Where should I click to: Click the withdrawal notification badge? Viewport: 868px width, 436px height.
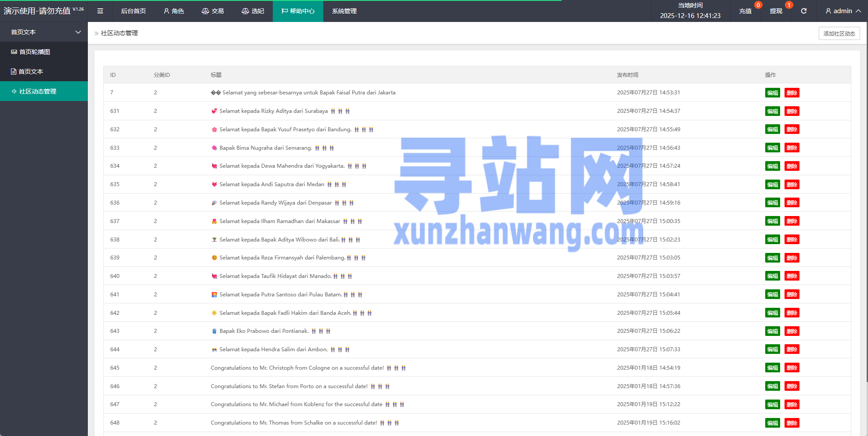[789, 5]
